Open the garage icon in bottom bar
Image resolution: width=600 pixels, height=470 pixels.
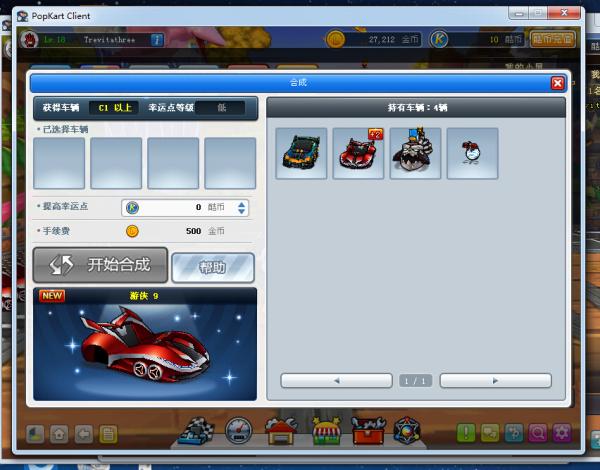[x=281, y=431]
